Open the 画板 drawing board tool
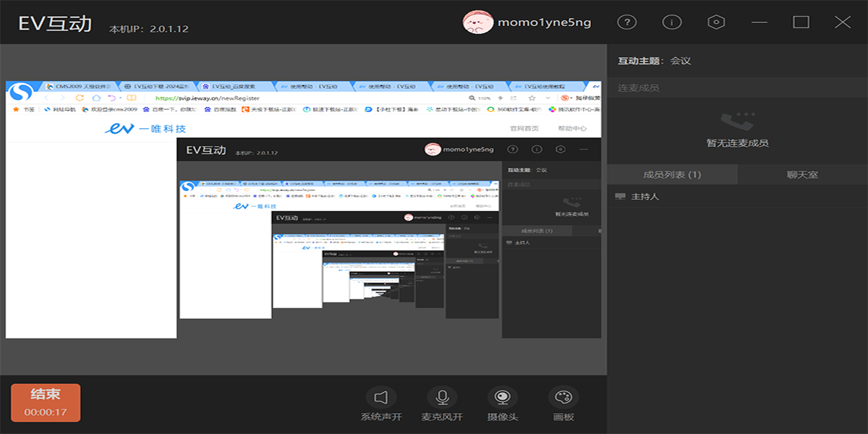Screen dimensions: 868x434 [563, 404]
